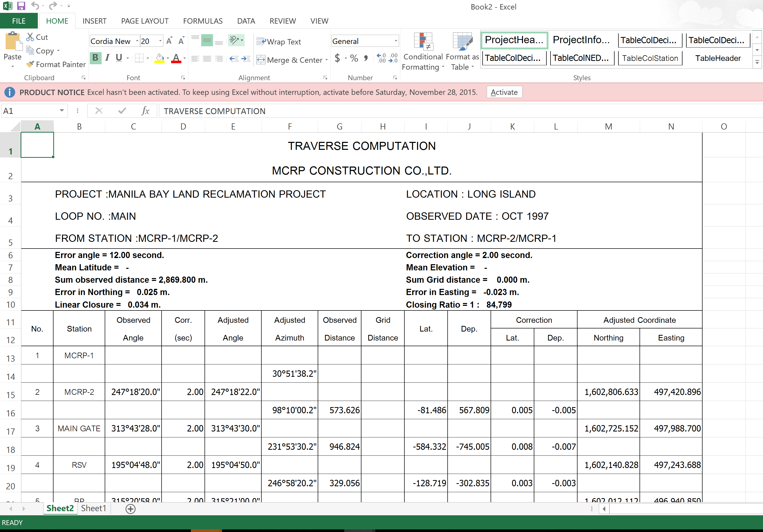Open the Cordia New font dropdown
The width and height of the screenshot is (763, 532).
pyautogui.click(x=137, y=41)
